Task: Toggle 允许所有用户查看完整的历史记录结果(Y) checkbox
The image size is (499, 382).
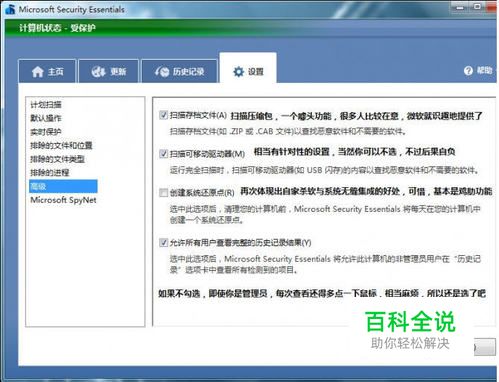Action: (163, 242)
